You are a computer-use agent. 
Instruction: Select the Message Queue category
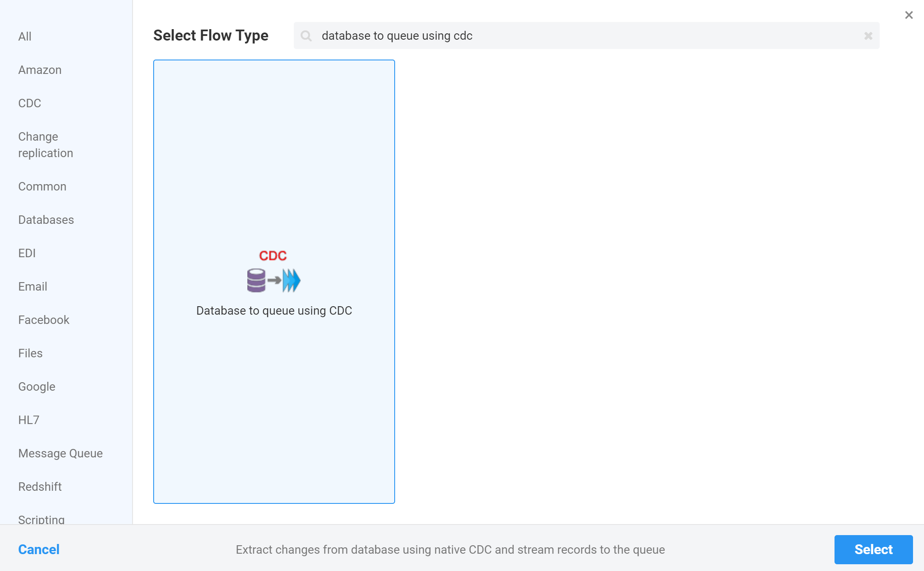60,453
